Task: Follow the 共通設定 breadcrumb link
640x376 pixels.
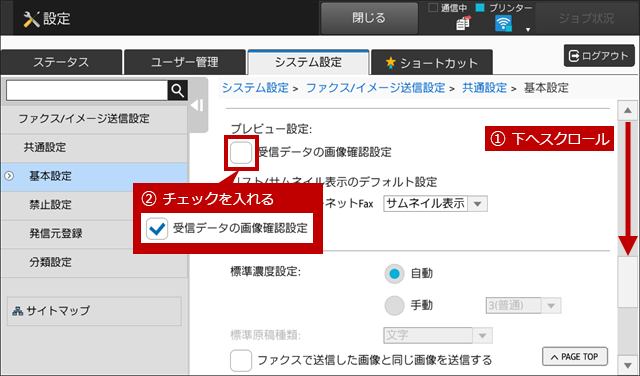Action: (484, 88)
